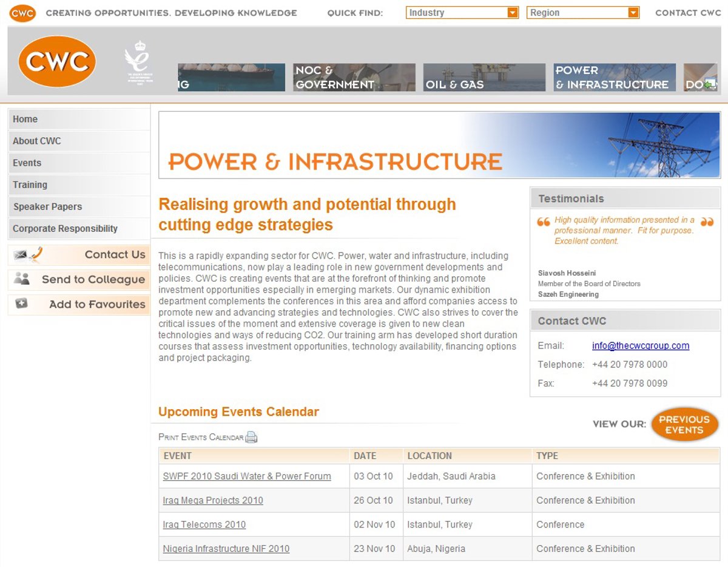Click the info@thecwcgroup.com email link
728x567 pixels.
click(641, 345)
